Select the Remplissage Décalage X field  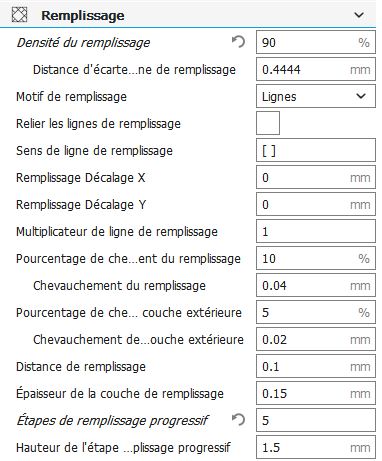pos(316,177)
